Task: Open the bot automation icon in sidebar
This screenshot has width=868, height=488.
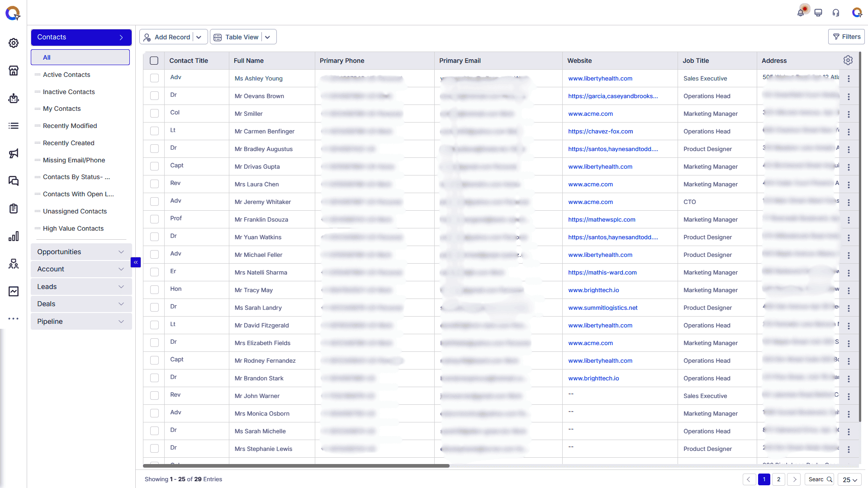Action: click(x=13, y=98)
